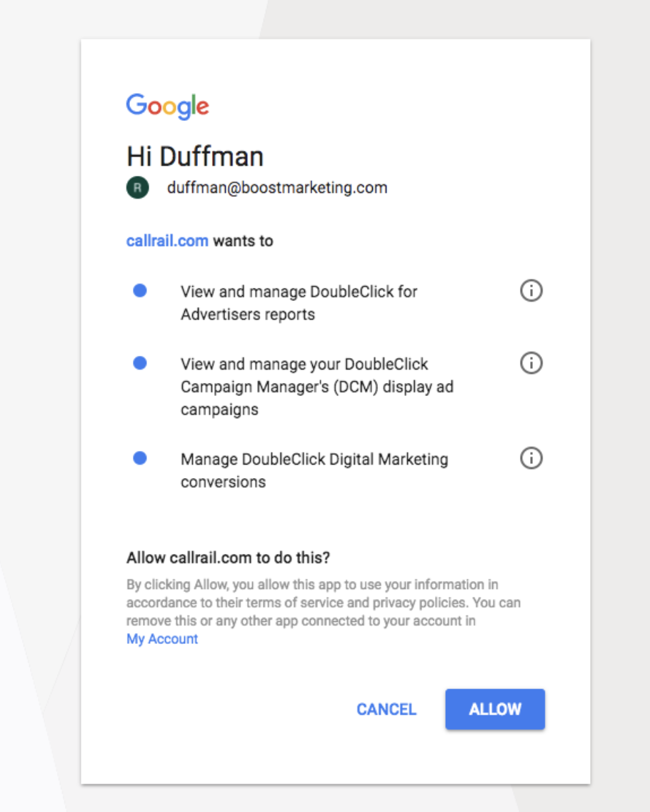The height and width of the screenshot is (812, 650).
Task: Select 'View and manage DoubleClick for Advertisers reports' text
Action: click(299, 303)
